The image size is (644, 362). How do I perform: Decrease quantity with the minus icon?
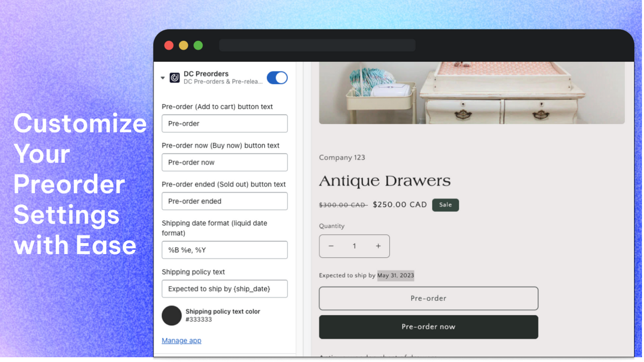[x=331, y=246]
